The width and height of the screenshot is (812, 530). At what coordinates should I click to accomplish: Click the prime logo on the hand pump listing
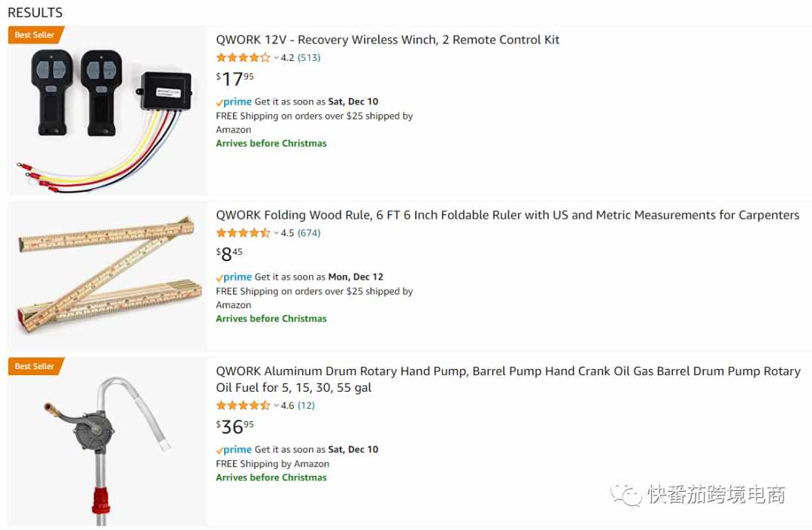[x=234, y=450]
